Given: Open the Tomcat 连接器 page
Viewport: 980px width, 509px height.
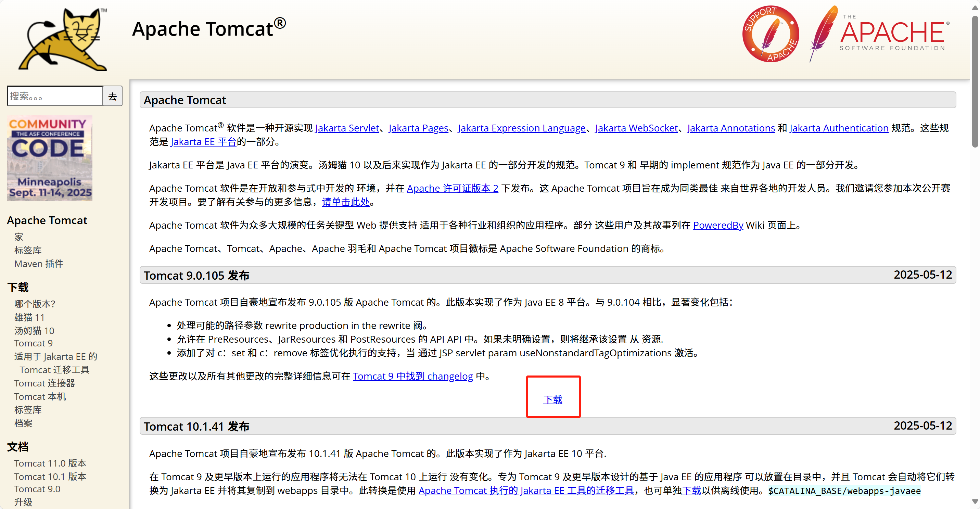Looking at the screenshot, I should pyautogui.click(x=44, y=383).
